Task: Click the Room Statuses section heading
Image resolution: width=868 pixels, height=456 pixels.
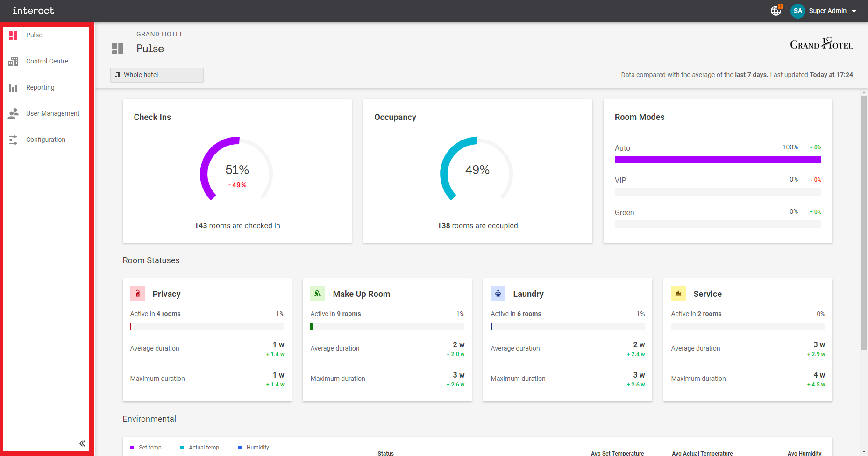Action: (x=151, y=260)
